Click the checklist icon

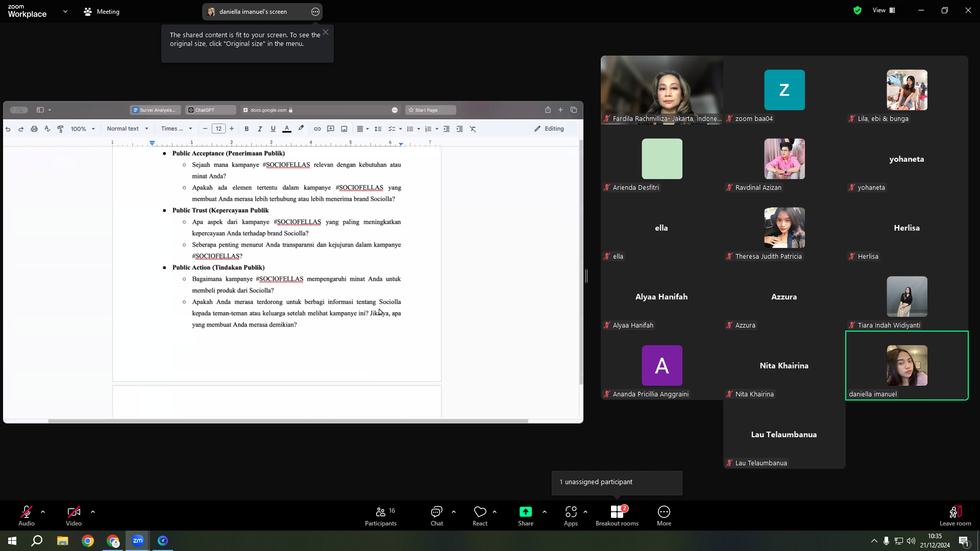click(392, 129)
